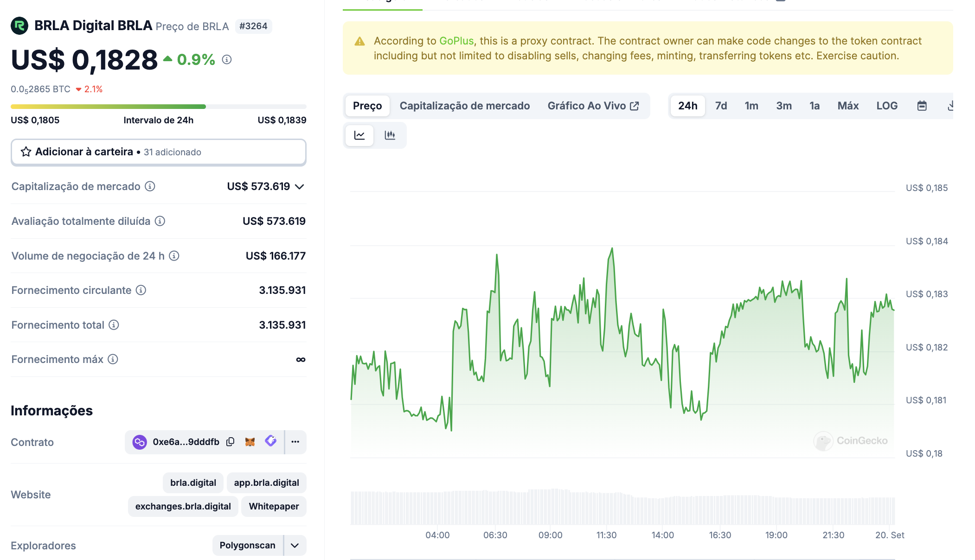
Task: Open more contract options menu
Action: pos(295,442)
